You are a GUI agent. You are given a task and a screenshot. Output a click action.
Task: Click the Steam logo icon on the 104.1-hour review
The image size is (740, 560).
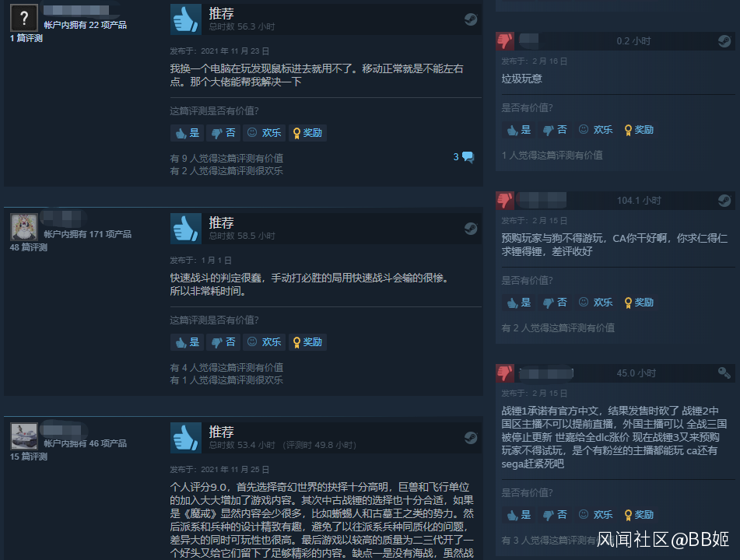pos(724,201)
